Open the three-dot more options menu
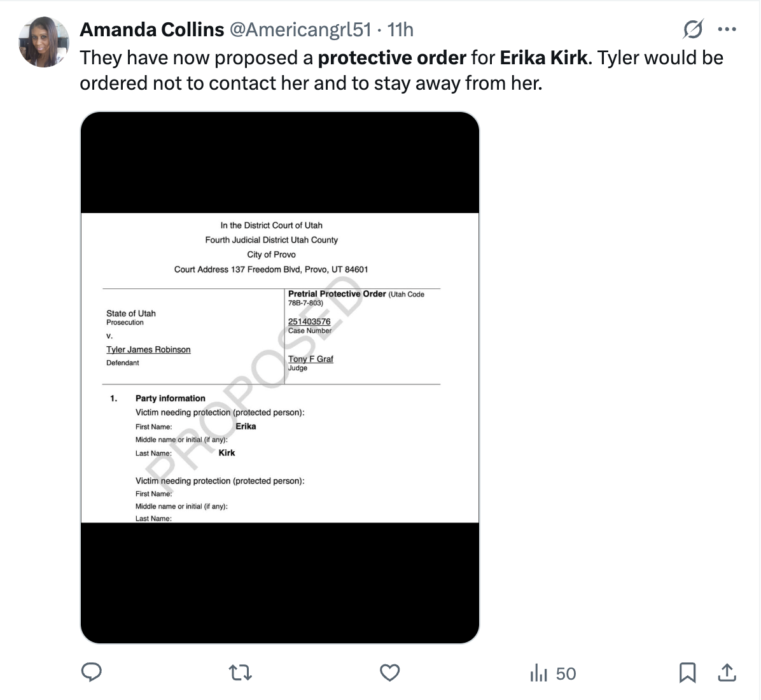This screenshot has width=761, height=700. click(727, 29)
